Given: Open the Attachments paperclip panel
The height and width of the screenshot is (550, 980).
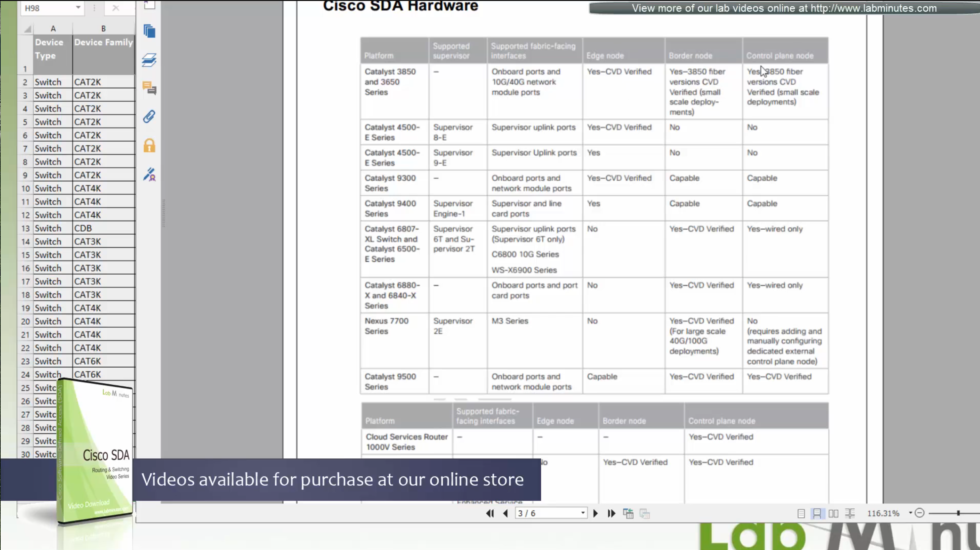Looking at the screenshot, I should point(149,117).
